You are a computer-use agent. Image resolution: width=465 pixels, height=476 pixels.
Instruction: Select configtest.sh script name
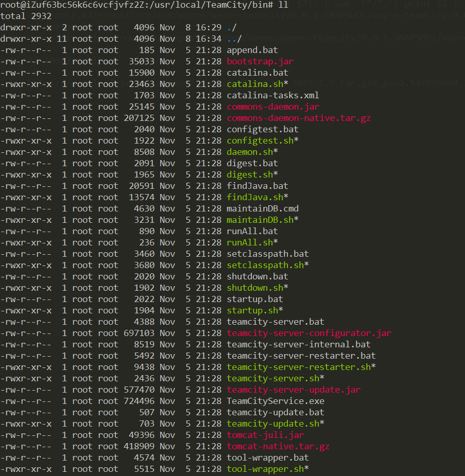click(260, 141)
